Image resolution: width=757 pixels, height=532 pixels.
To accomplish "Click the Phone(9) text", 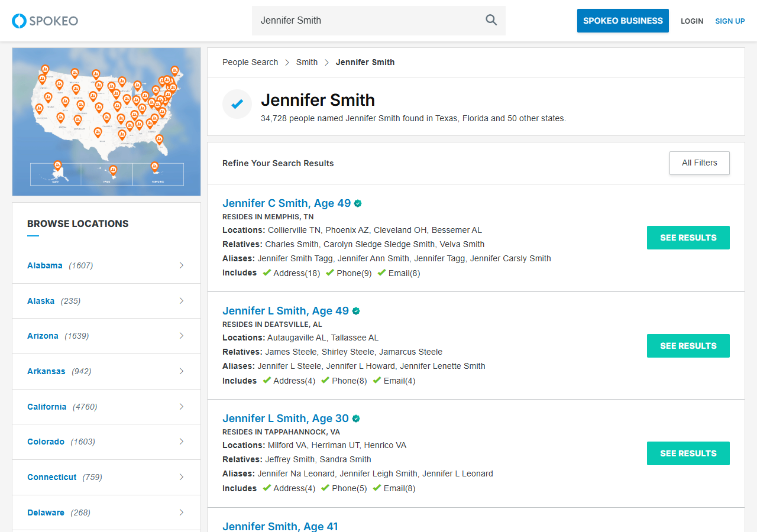I will click(x=354, y=273).
